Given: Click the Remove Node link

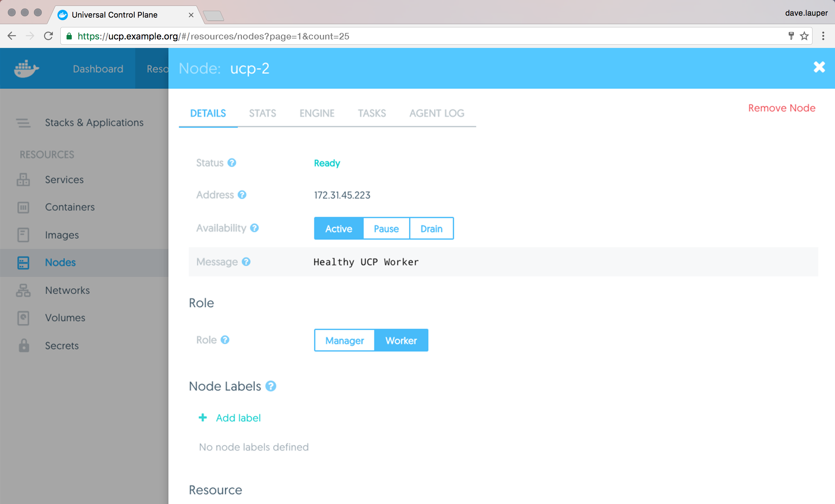Looking at the screenshot, I should [x=782, y=108].
